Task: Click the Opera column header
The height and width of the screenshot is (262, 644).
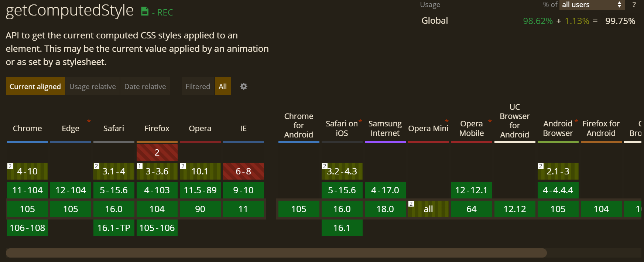Action: point(200,128)
